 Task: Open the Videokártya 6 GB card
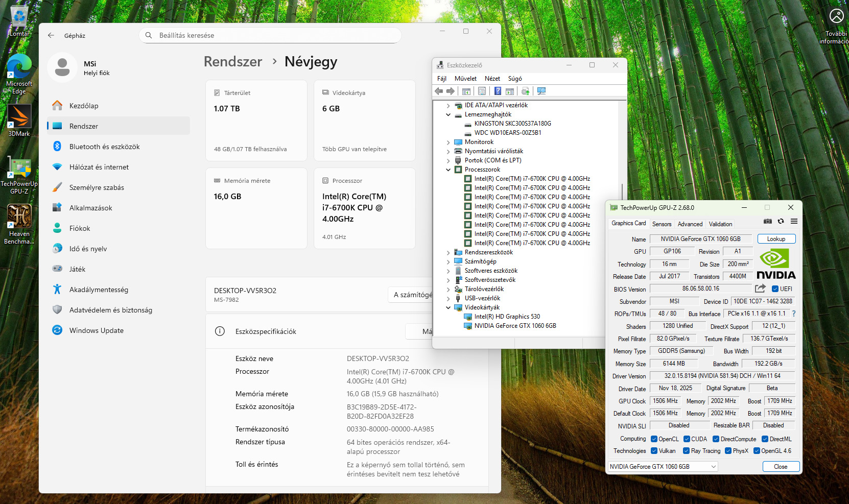click(x=365, y=121)
